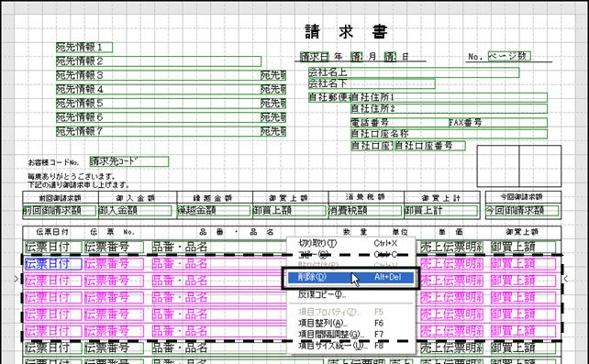The height and width of the screenshot is (364, 589).
Task: Click the 請求書 title text
Action: click(x=346, y=32)
